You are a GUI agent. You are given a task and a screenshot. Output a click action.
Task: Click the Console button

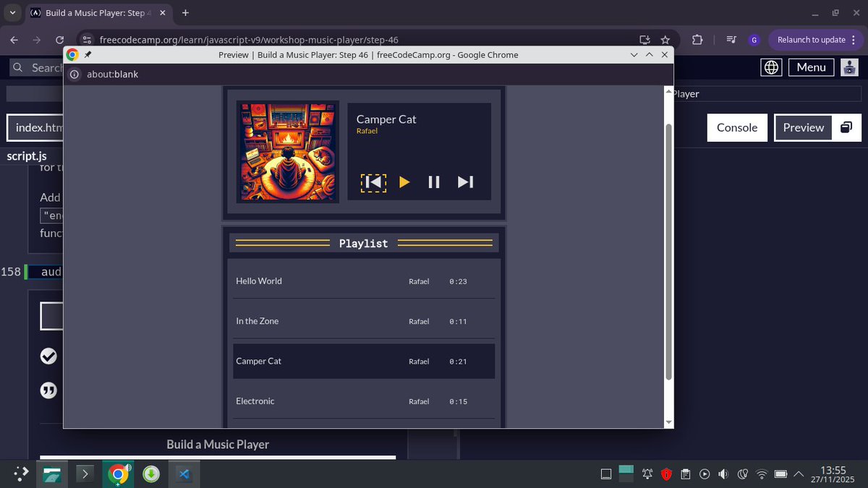coord(736,127)
